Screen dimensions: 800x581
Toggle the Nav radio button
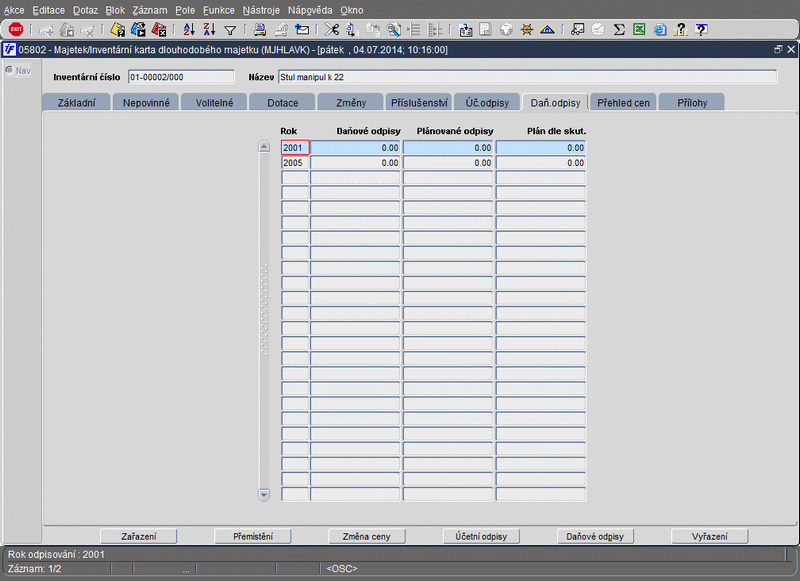click(9, 70)
